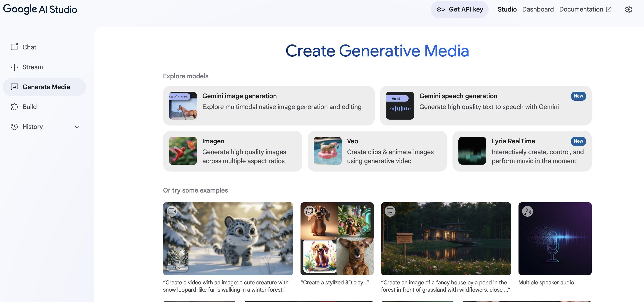
Task: Open the Lyria RealTime card
Action: pyautogui.click(x=522, y=151)
